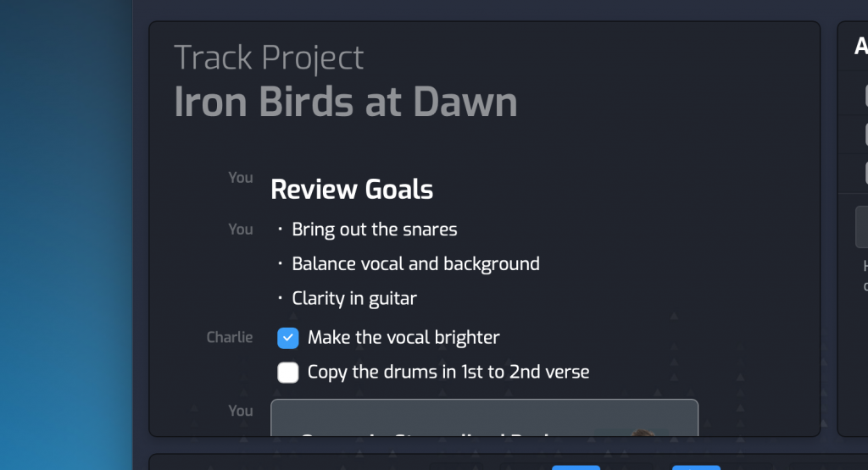
Task: Select the "Review Goals" heading
Action: [x=351, y=190]
